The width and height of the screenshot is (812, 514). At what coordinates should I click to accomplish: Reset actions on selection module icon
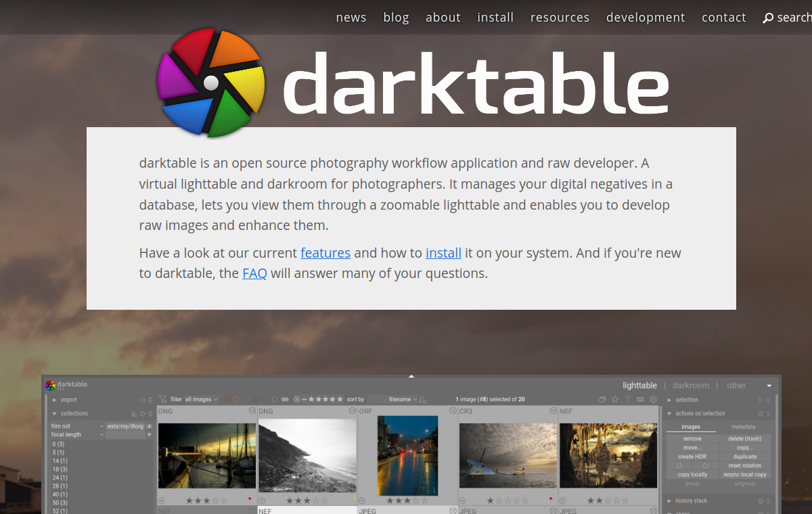761,414
